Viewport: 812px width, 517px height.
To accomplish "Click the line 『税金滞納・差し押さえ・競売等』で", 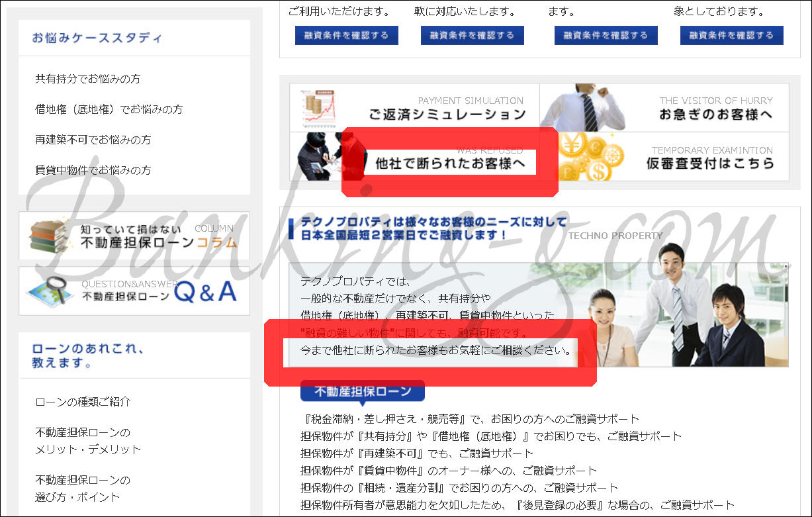I will [x=470, y=419].
